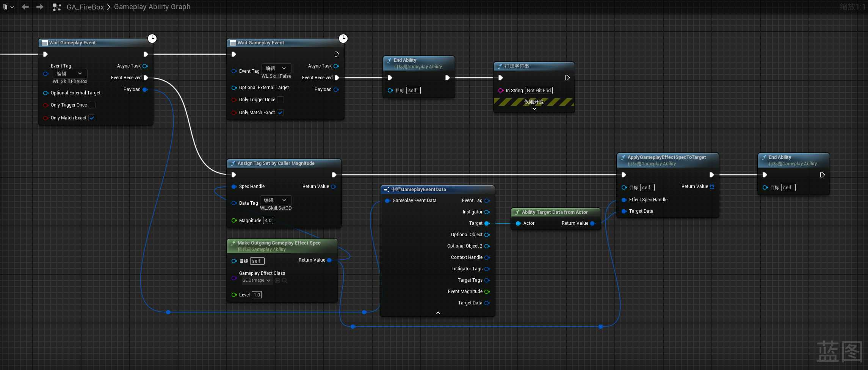This screenshot has height=370, width=868.
Task: Toggle Only Trigger Once on WL.Skill.False node
Action: [x=280, y=100]
